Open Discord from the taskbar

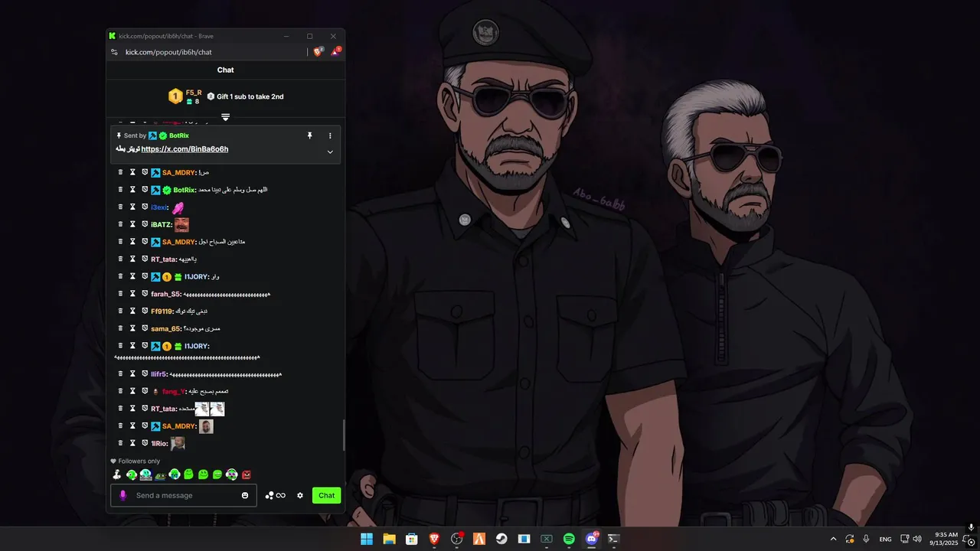coord(591,539)
